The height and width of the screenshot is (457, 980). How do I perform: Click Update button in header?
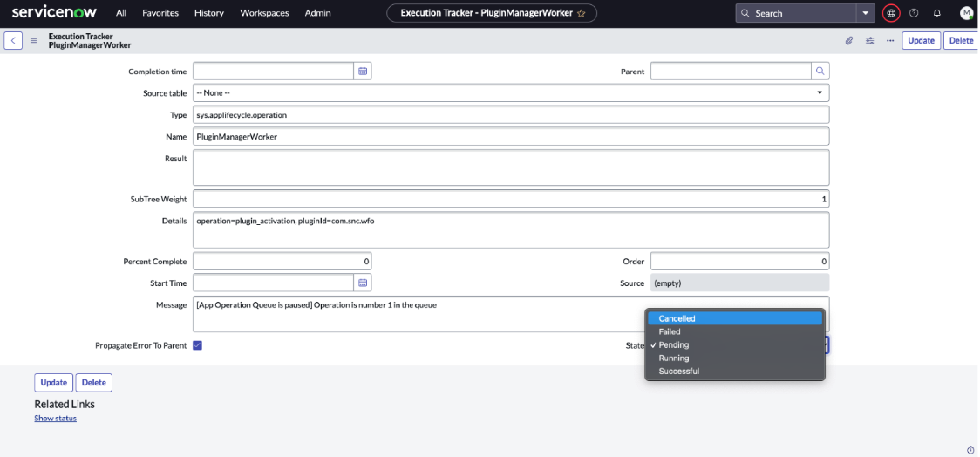click(922, 41)
